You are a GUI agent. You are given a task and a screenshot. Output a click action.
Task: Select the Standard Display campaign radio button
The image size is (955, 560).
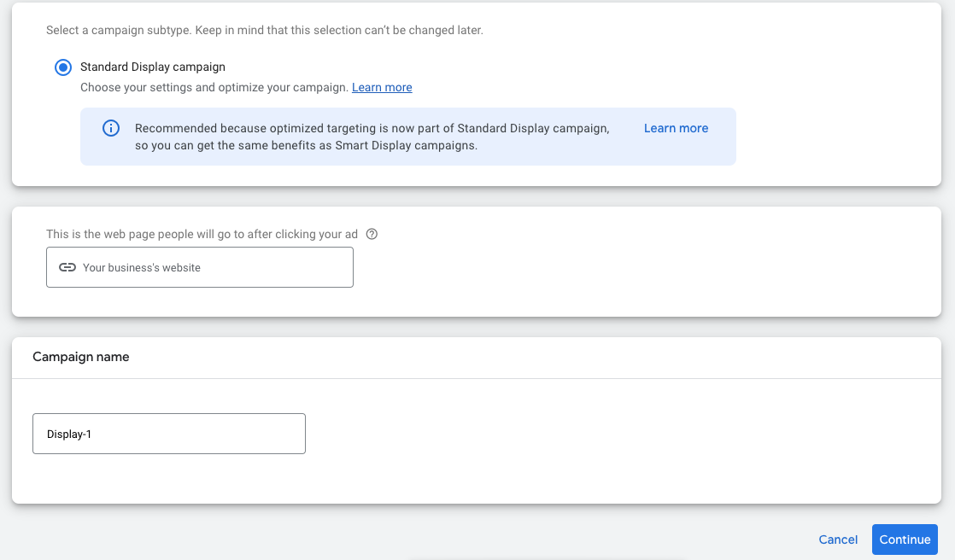(62, 67)
